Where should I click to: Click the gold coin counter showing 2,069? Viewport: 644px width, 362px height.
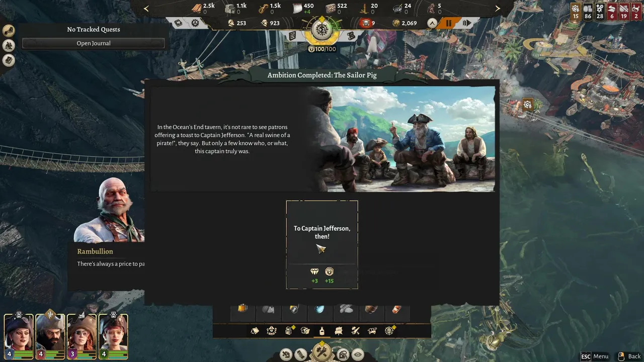405,23
